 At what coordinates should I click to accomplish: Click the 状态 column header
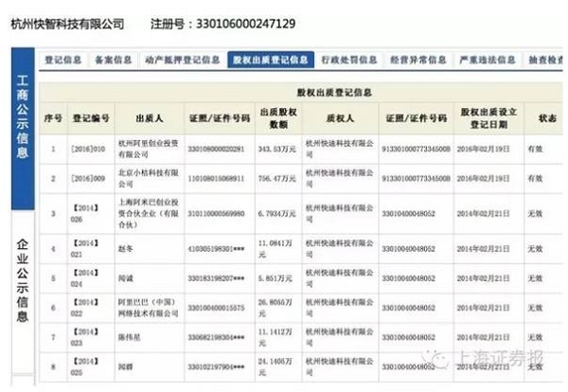(x=546, y=118)
